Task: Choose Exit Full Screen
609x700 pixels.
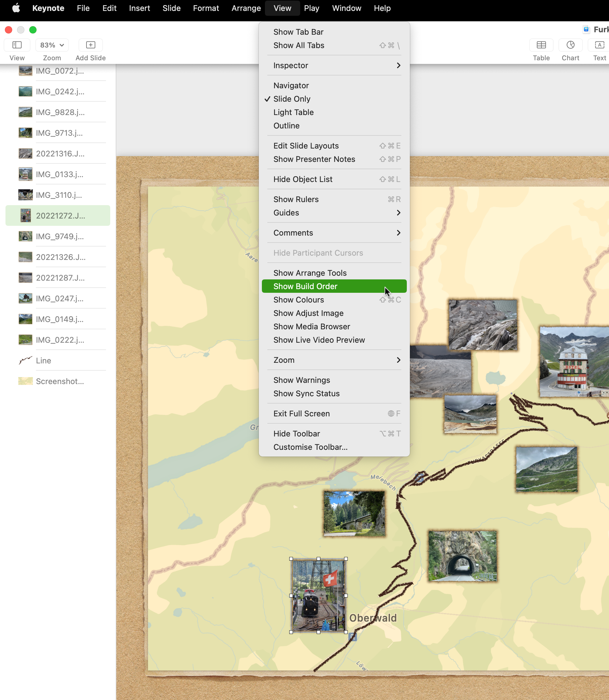Action: click(334, 414)
